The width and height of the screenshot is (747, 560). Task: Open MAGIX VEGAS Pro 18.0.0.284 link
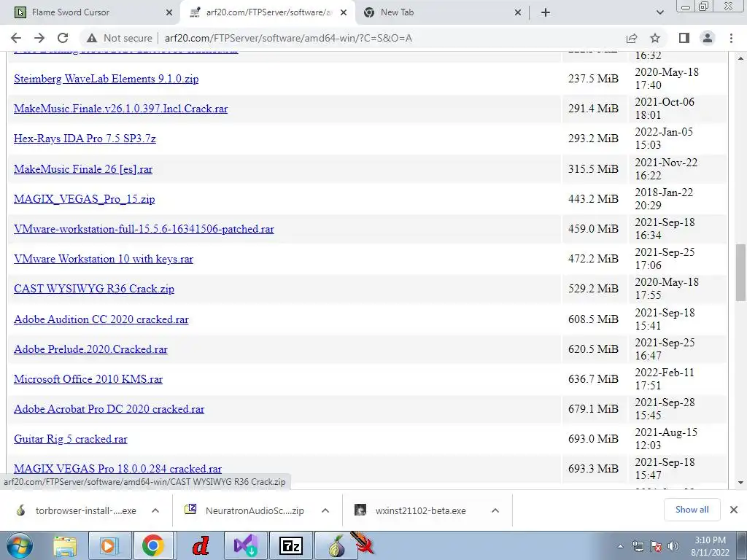[117, 469]
